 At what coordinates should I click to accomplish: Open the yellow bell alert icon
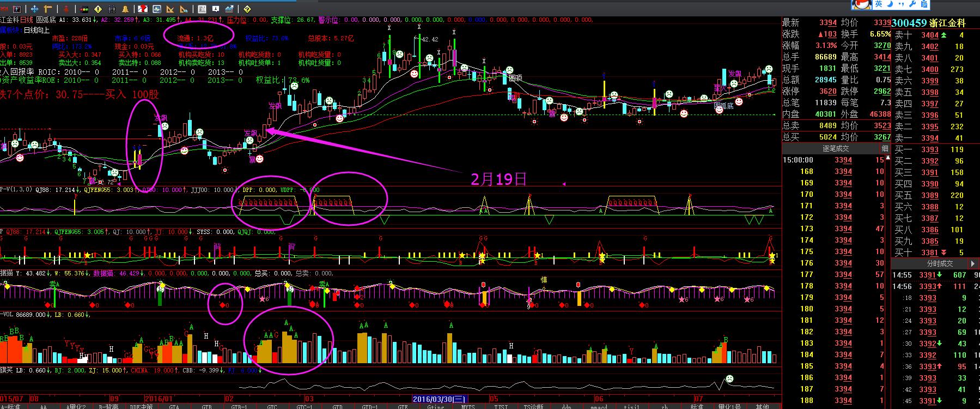pyautogui.click(x=125, y=9)
